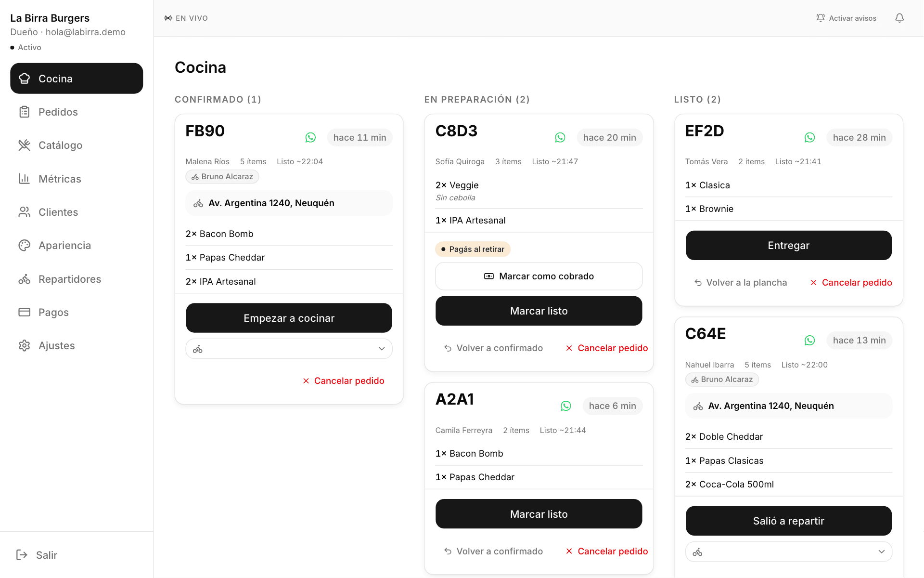
Task: Mark order C8D3 as listo
Action: pyautogui.click(x=539, y=311)
